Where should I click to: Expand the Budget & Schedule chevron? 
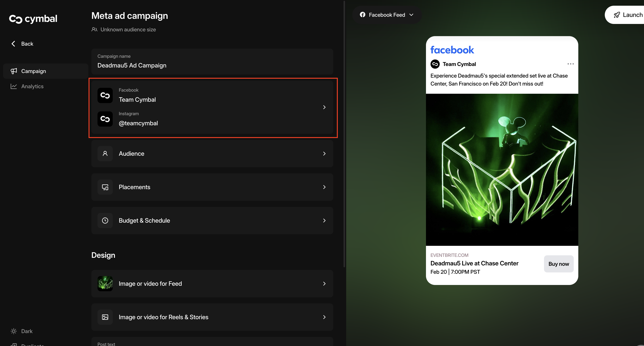(x=324, y=220)
